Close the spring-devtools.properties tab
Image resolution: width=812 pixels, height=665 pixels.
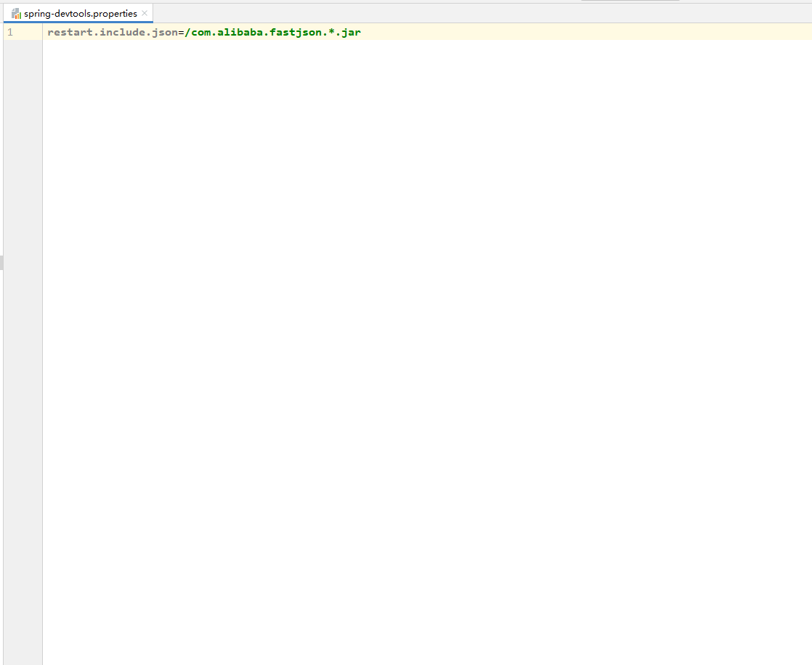tap(144, 13)
